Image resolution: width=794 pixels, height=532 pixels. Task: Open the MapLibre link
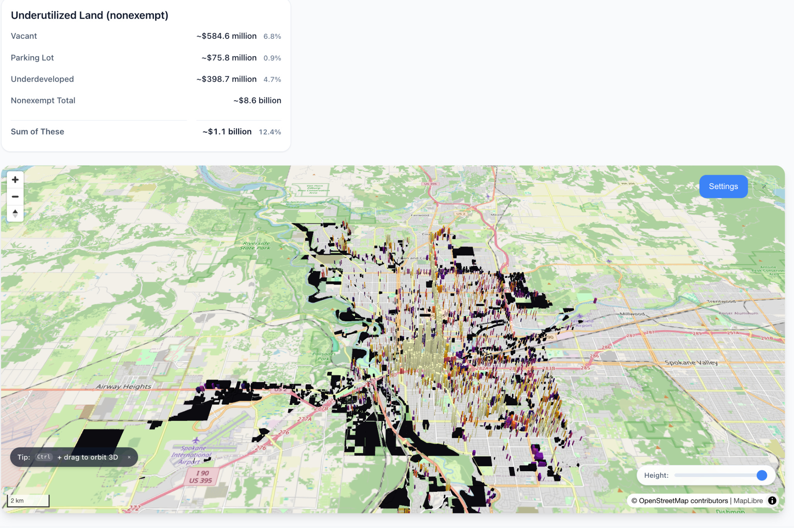pyautogui.click(x=748, y=501)
